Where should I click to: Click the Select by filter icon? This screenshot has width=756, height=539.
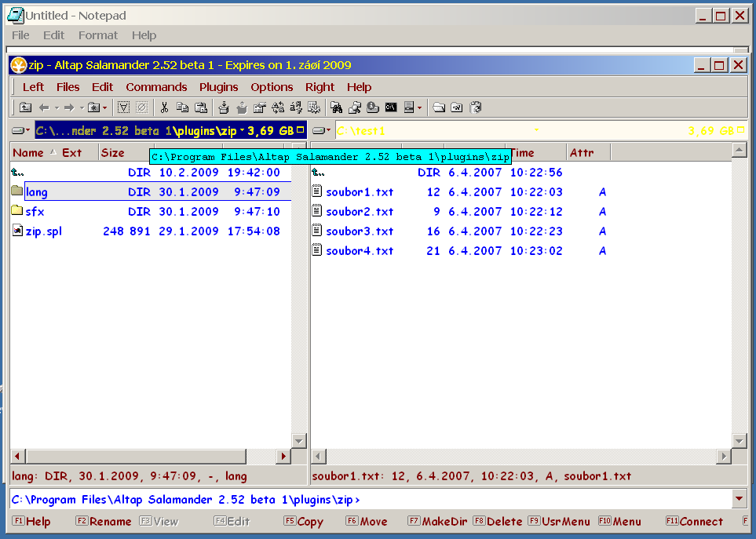123,107
